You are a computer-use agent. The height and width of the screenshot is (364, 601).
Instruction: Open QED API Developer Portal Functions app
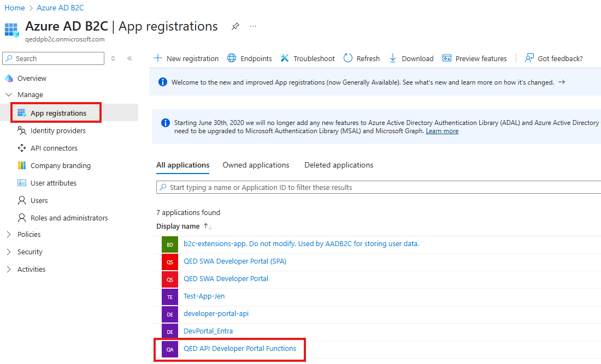tap(239, 349)
